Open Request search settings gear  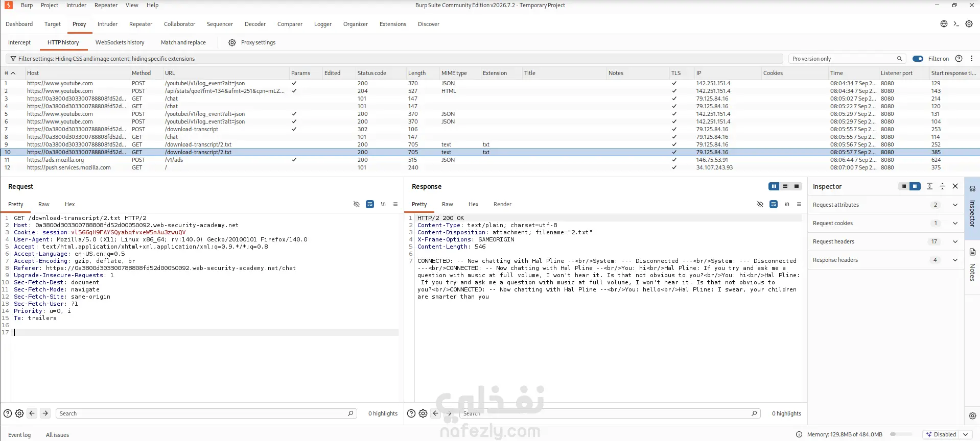pyautogui.click(x=19, y=413)
